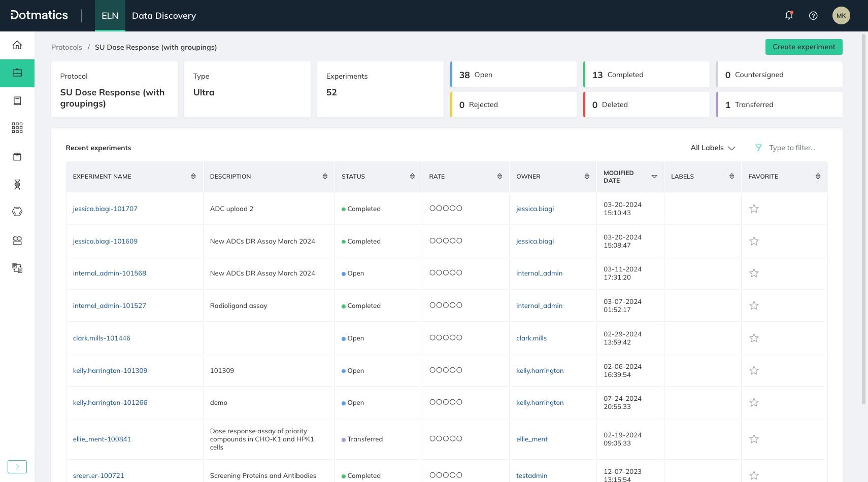Image resolution: width=868 pixels, height=482 pixels.
Task: Open the help question mark icon
Action: coord(813,16)
